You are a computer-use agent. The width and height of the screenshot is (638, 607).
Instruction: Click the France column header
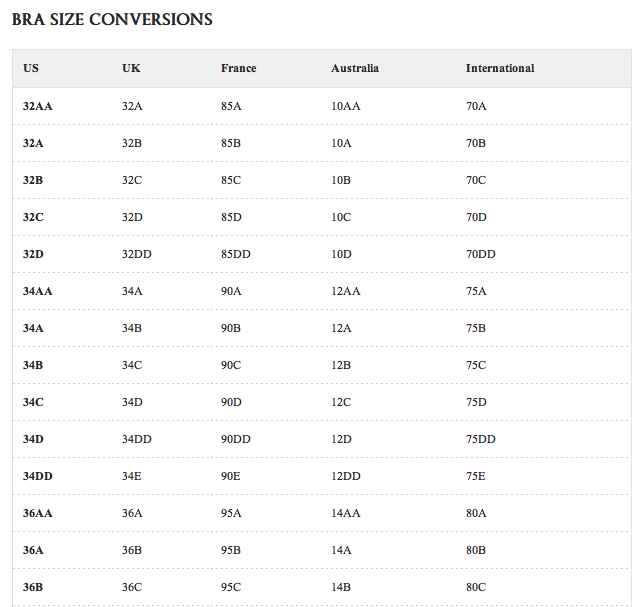coord(238,68)
